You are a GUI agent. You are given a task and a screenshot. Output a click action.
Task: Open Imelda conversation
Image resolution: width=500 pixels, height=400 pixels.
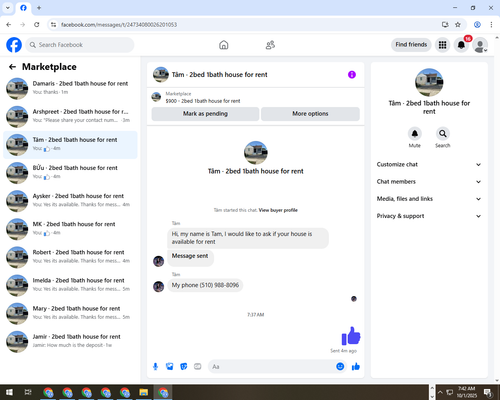point(70,285)
